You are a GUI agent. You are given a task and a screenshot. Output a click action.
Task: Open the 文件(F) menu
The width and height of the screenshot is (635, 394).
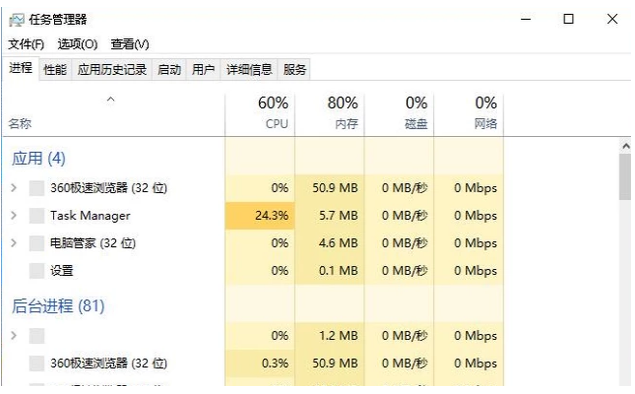26,44
